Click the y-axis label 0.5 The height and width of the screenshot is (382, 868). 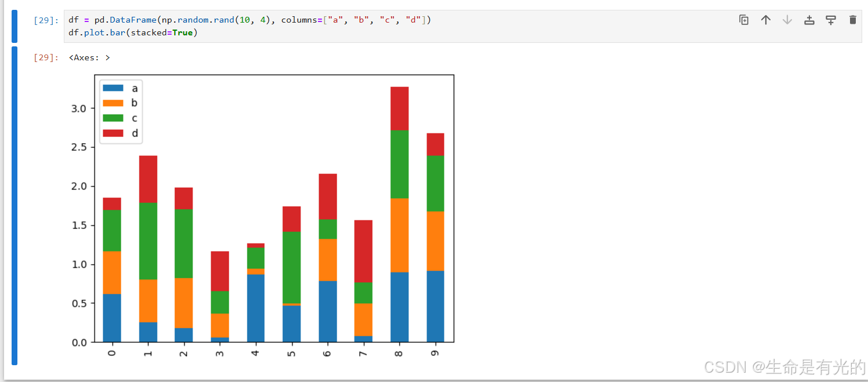(x=79, y=303)
